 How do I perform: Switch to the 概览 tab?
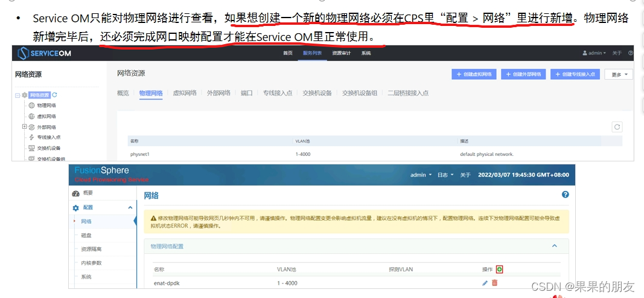tap(123, 93)
